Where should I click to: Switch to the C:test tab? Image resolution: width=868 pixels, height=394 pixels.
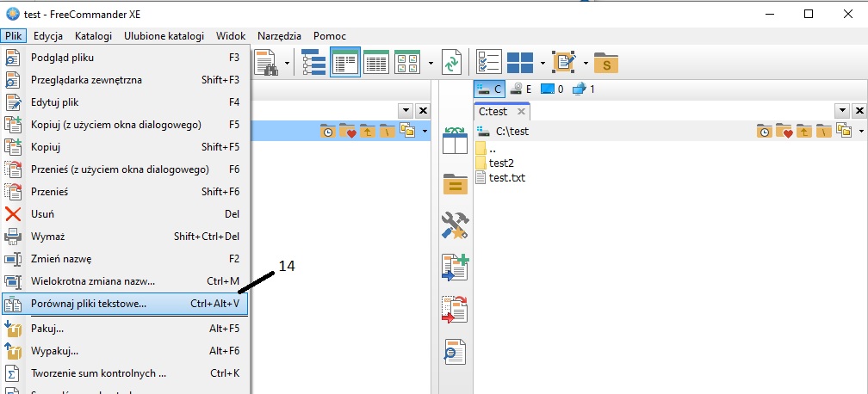(x=493, y=111)
